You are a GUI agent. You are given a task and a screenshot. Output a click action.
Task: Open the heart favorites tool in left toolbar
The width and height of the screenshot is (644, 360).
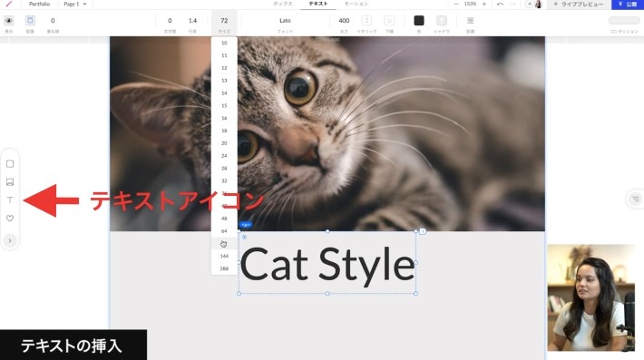point(10,218)
